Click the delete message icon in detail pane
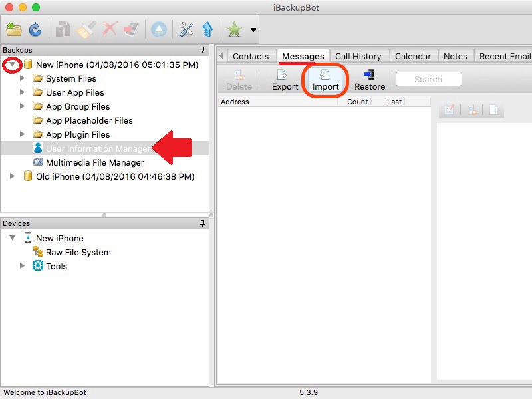The image size is (532, 399). pyautogui.click(x=472, y=110)
